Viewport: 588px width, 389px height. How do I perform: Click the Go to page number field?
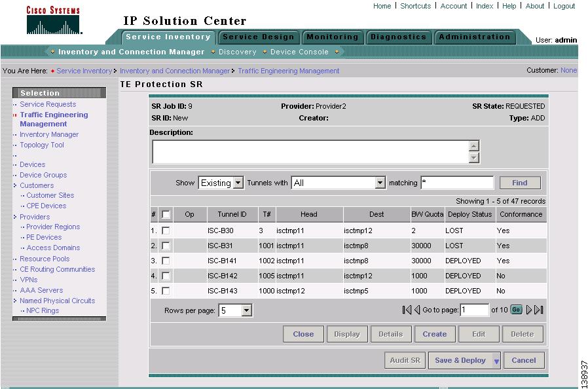pyautogui.click(x=475, y=310)
